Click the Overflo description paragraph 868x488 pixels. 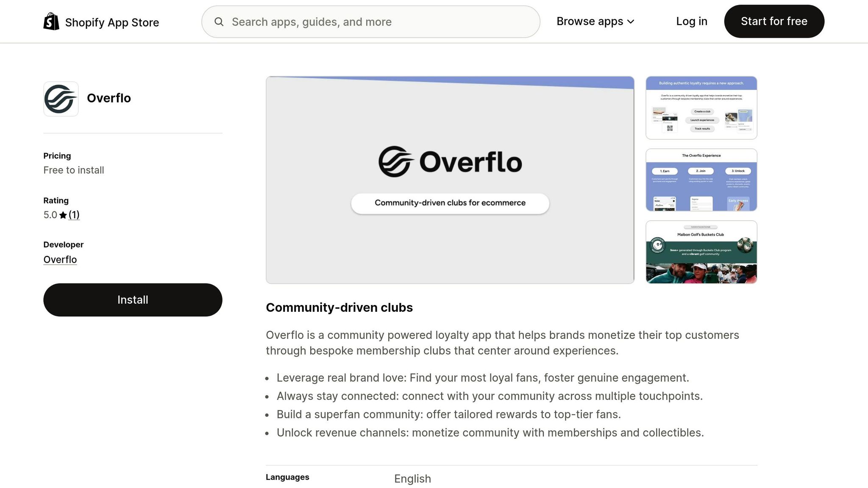[x=502, y=343]
